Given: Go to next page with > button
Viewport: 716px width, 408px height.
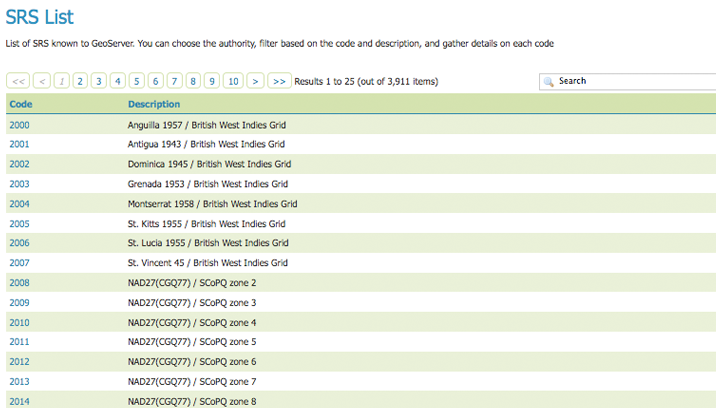Looking at the screenshot, I should click(256, 81).
